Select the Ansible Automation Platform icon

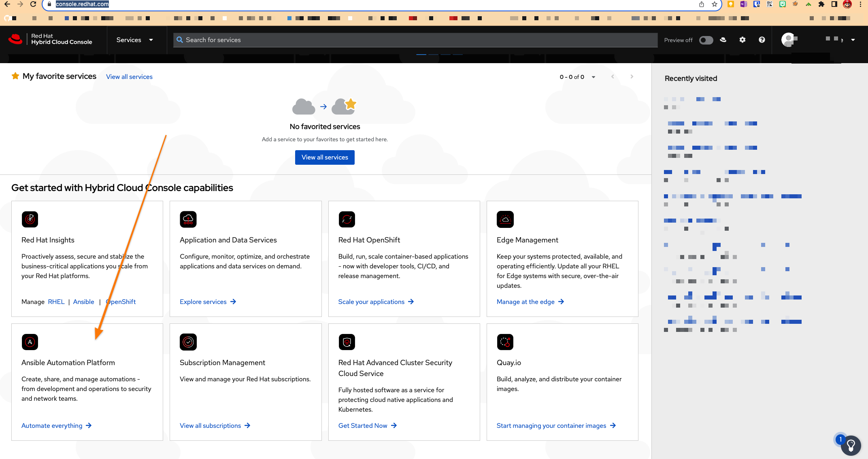click(30, 342)
